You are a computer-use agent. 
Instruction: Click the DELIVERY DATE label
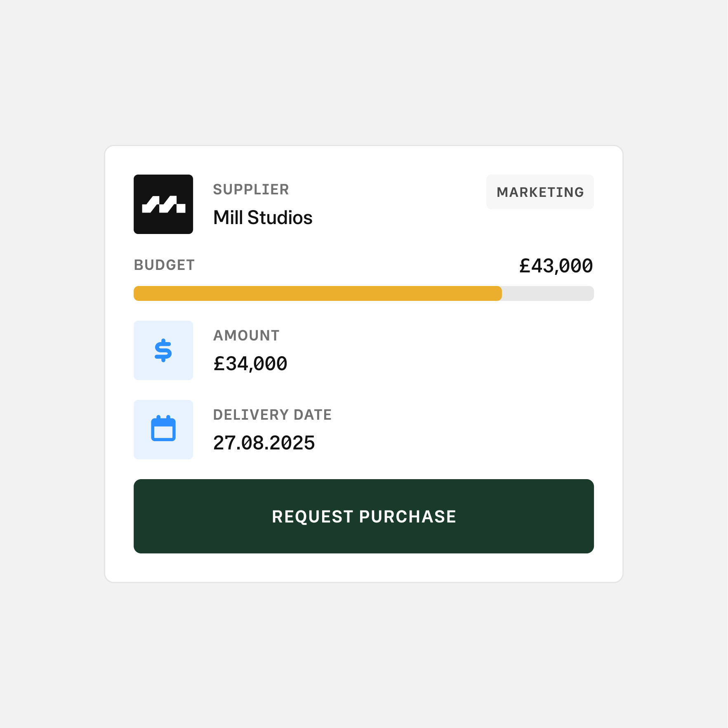272,415
